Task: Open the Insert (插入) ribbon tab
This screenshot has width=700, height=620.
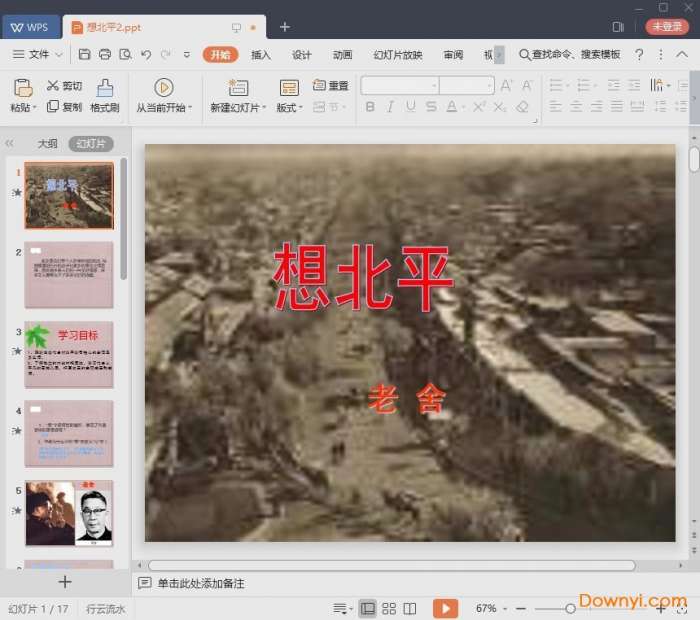Action: click(261, 54)
